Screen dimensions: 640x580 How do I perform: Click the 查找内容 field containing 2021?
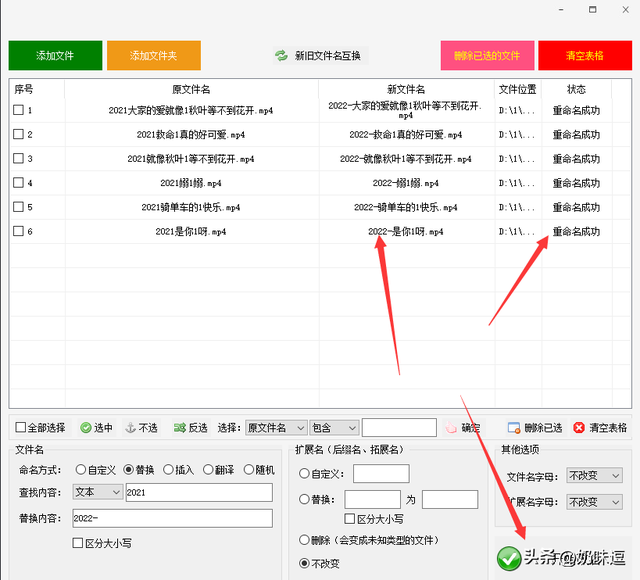point(199,492)
